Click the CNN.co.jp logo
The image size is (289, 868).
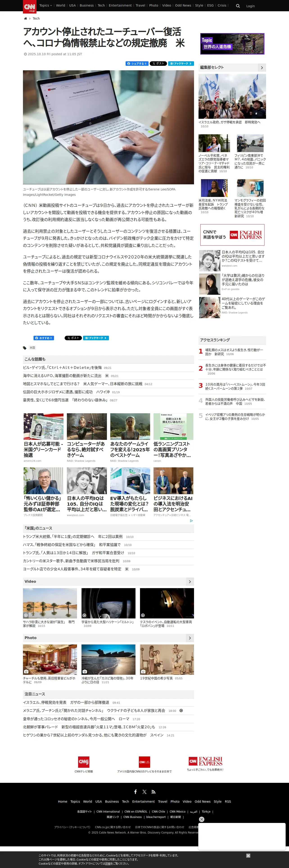[x=30, y=6]
